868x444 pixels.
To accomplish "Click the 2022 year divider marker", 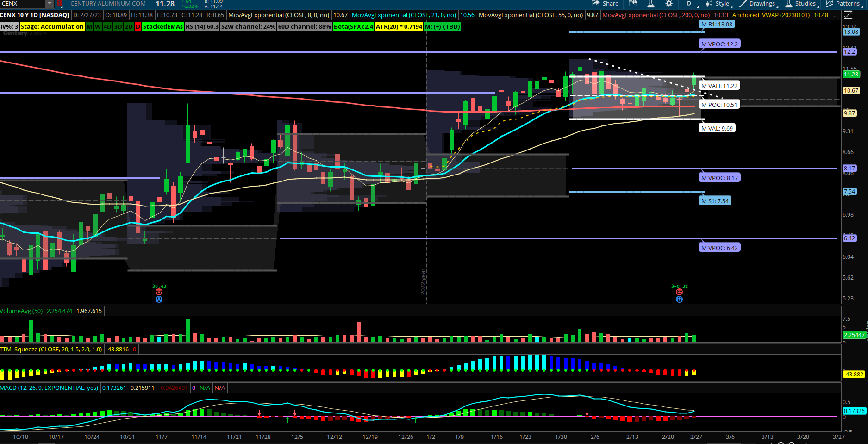I will coord(423,281).
